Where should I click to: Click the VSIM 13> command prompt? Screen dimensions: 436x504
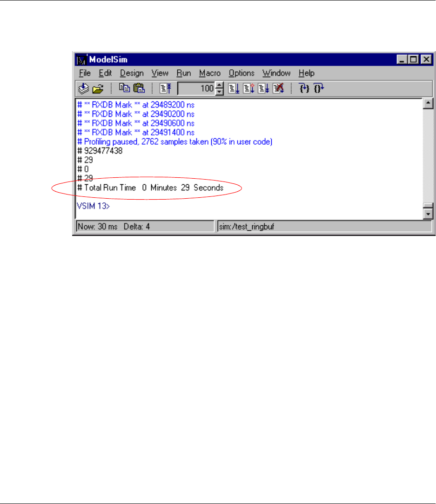(x=93, y=206)
